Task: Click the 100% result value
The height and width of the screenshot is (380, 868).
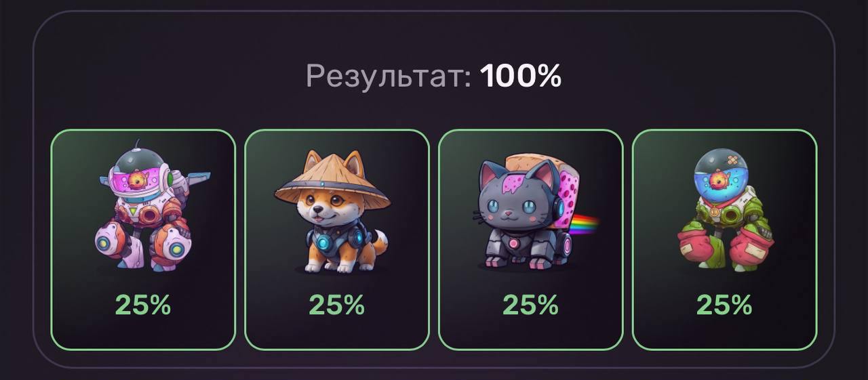Action: [x=521, y=76]
